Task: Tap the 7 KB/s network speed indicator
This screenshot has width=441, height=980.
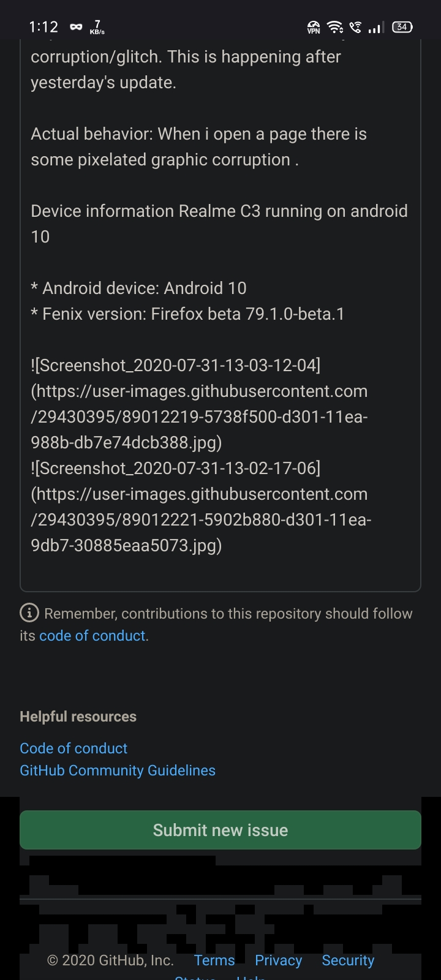Action: pos(96,27)
